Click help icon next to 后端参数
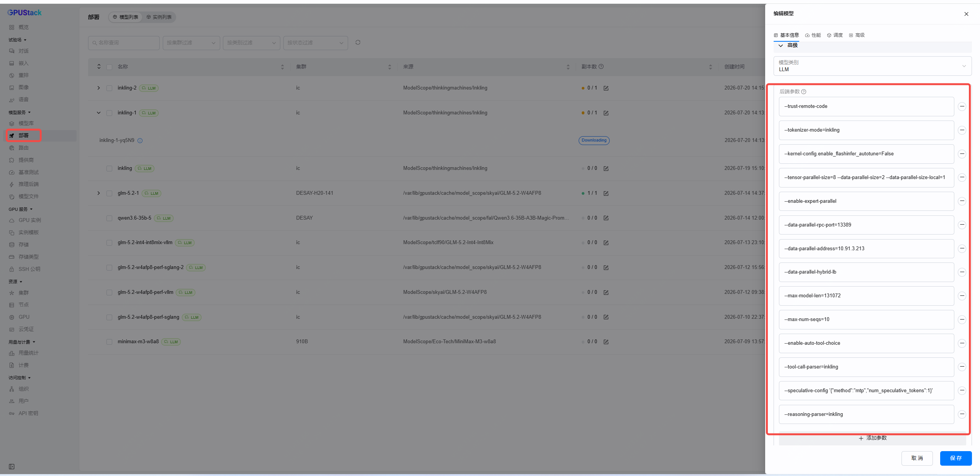 [x=803, y=91]
